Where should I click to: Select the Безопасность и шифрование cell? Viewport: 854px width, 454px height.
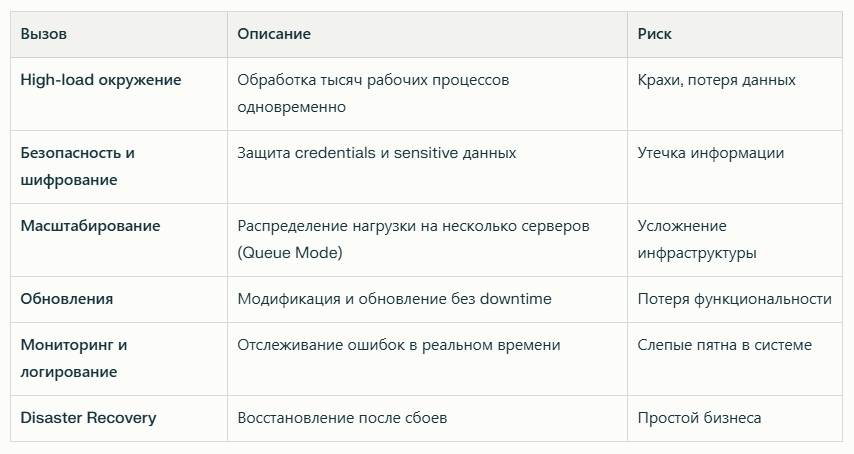(119, 167)
